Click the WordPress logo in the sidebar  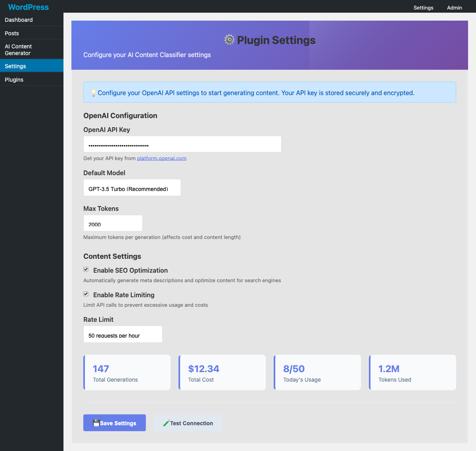point(28,7)
